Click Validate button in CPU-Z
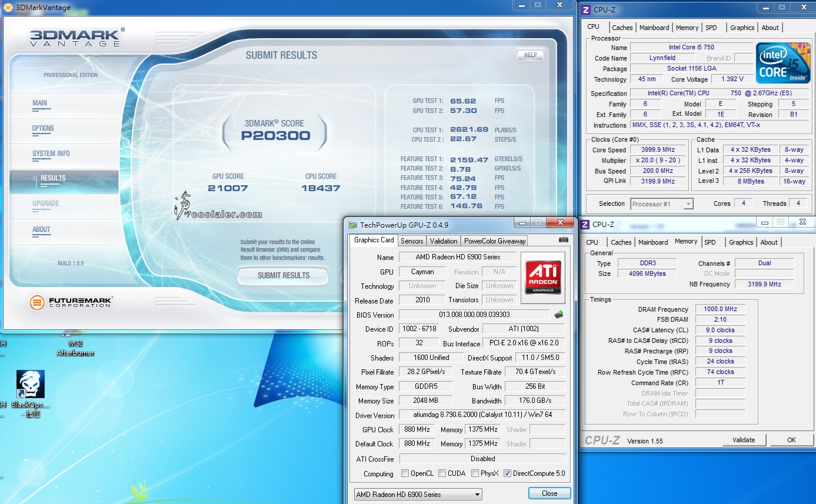 click(744, 440)
